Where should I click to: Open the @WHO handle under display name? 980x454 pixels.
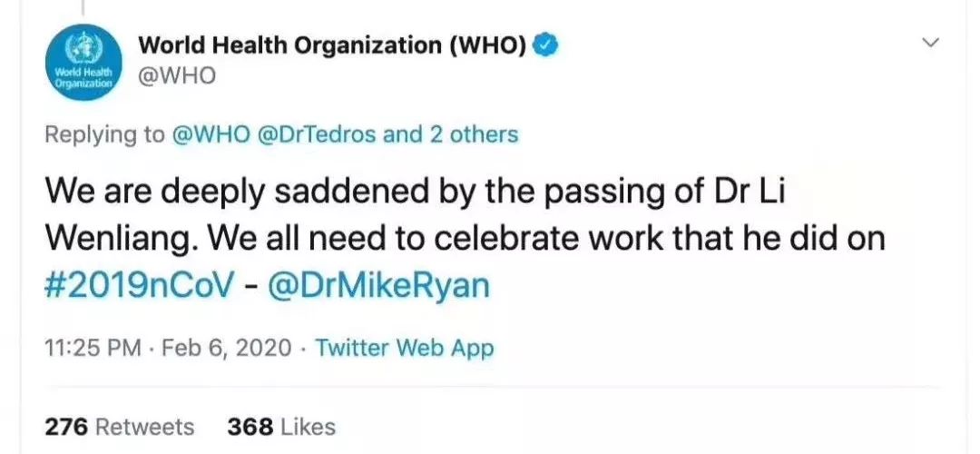(x=177, y=75)
